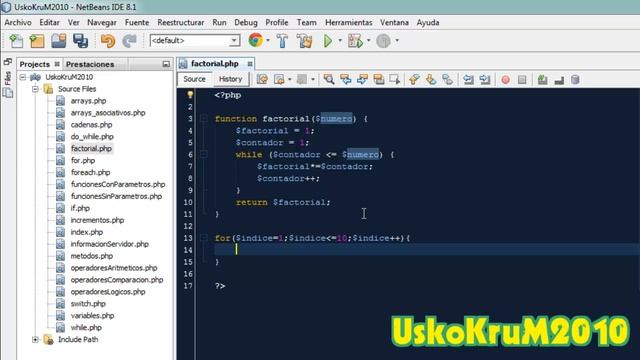Click the Stop Macro Recording icon
The width and height of the screenshot is (640, 360).
tap(522, 80)
